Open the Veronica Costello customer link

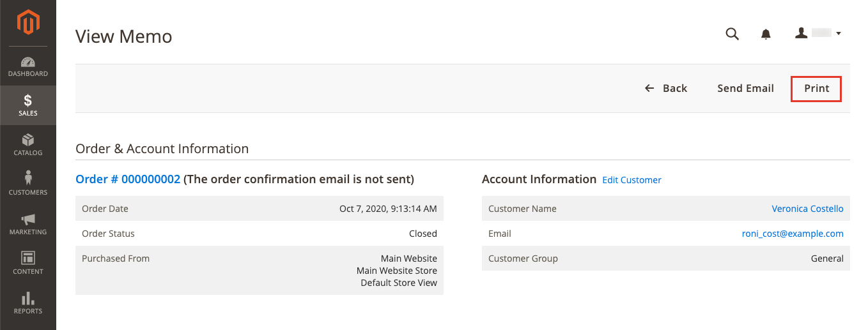[807, 209]
